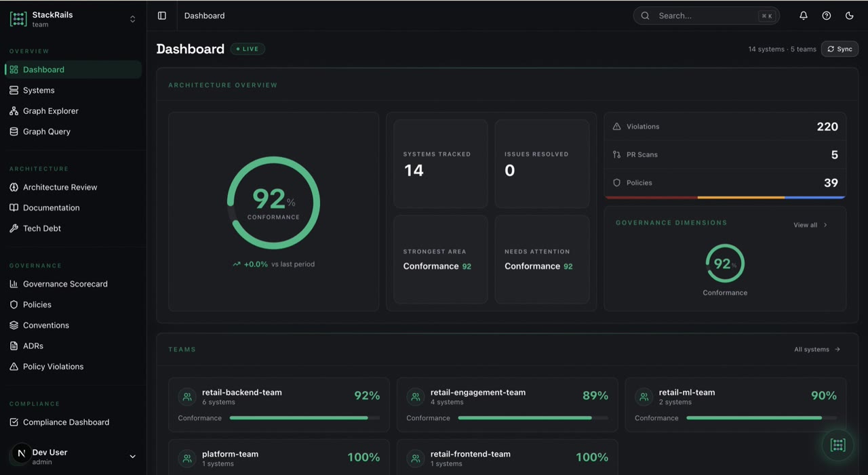
Task: Click the PR Scans branch icon
Action: point(616,154)
